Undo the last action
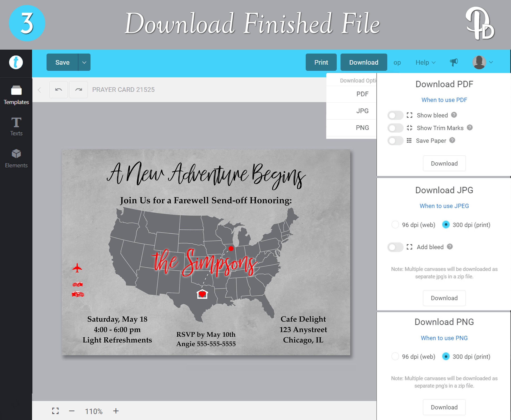This screenshot has height=420, width=511. click(x=58, y=90)
